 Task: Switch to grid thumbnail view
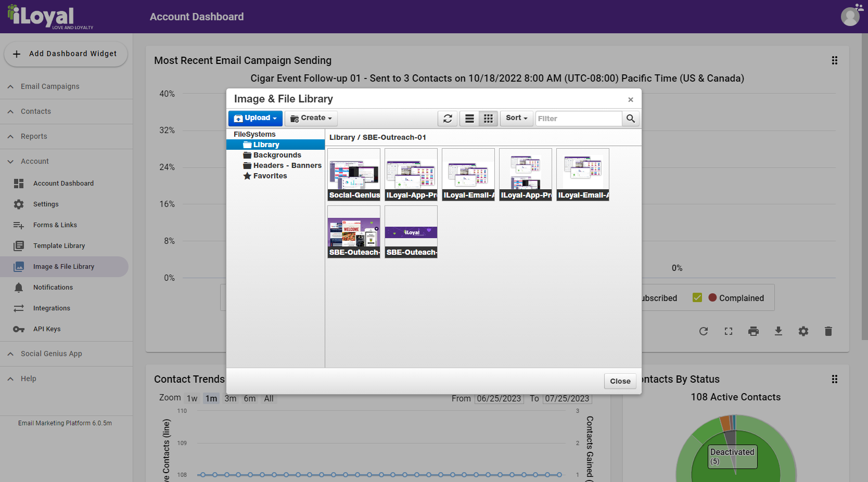(488, 119)
